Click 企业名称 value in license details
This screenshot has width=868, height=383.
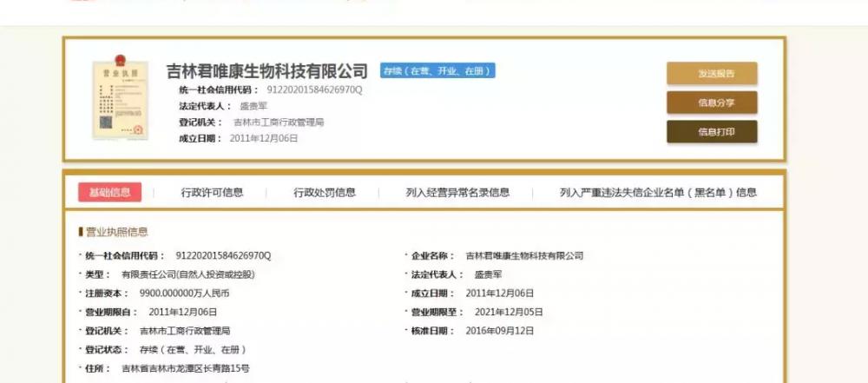(524, 255)
